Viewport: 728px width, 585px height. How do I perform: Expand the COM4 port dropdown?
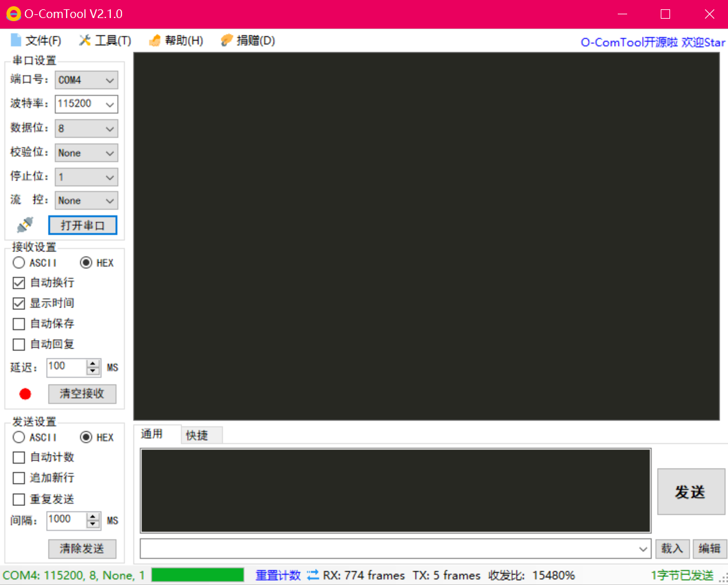(110, 80)
